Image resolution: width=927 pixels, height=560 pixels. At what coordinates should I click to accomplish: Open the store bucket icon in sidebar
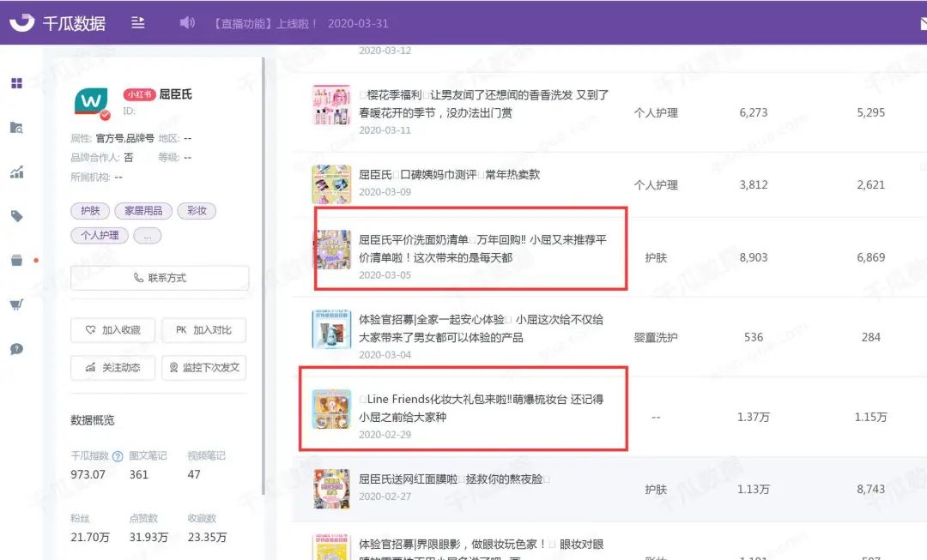(16, 261)
